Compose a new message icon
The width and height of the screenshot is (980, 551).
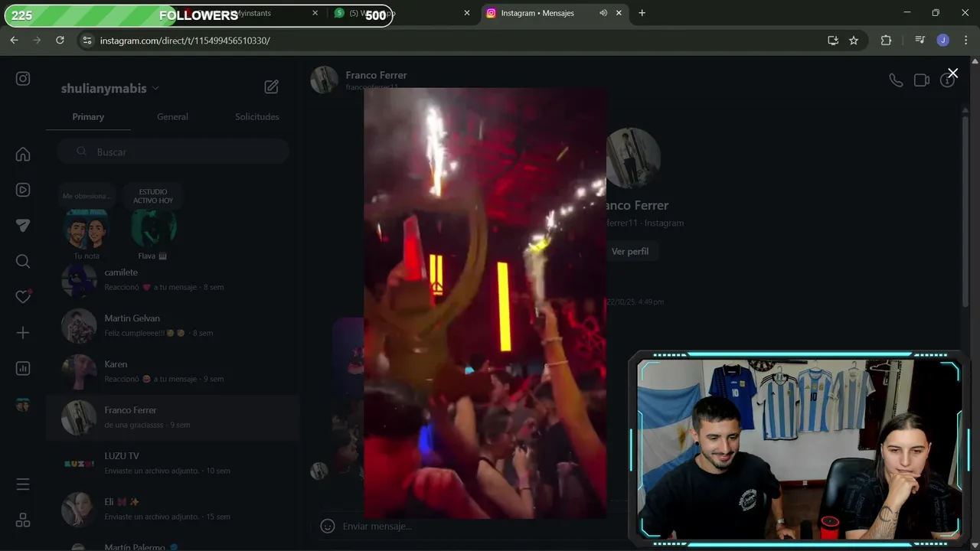click(x=271, y=87)
